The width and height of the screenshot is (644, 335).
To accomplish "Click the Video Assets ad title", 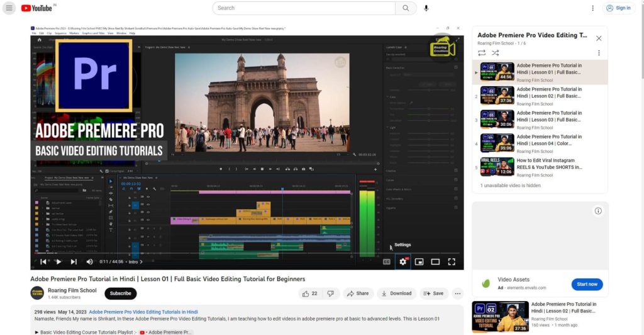I will click(x=513, y=280).
